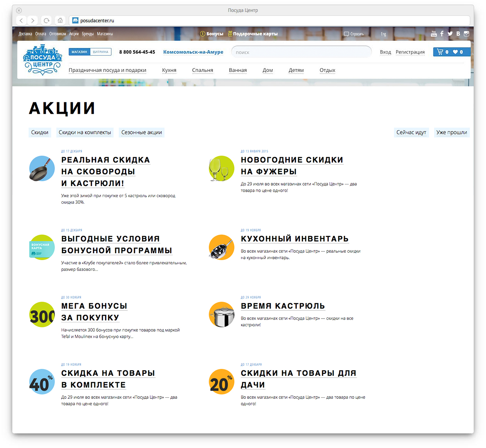Expand the 'Праздничная посуда и подарки' menu
The width and height of the screenshot is (486, 448).
click(x=107, y=70)
